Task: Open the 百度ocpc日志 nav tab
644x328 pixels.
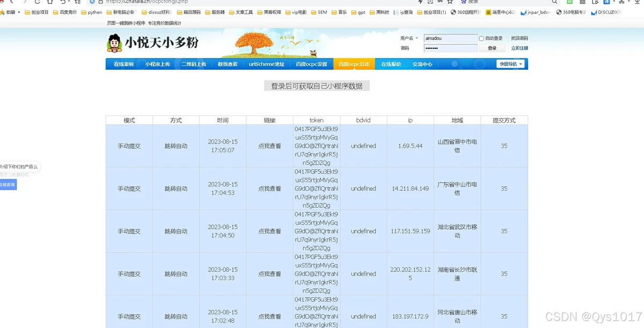Action: pos(354,64)
